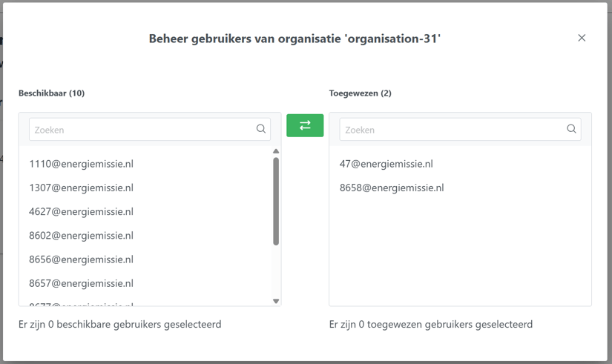Image resolution: width=612 pixels, height=364 pixels.
Task: Close the organisation-31 user dialog
Action: tap(582, 38)
